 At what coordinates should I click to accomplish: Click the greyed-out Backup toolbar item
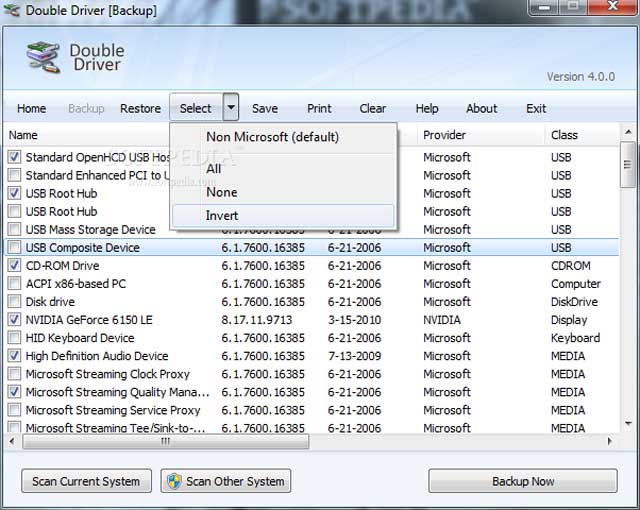point(86,109)
